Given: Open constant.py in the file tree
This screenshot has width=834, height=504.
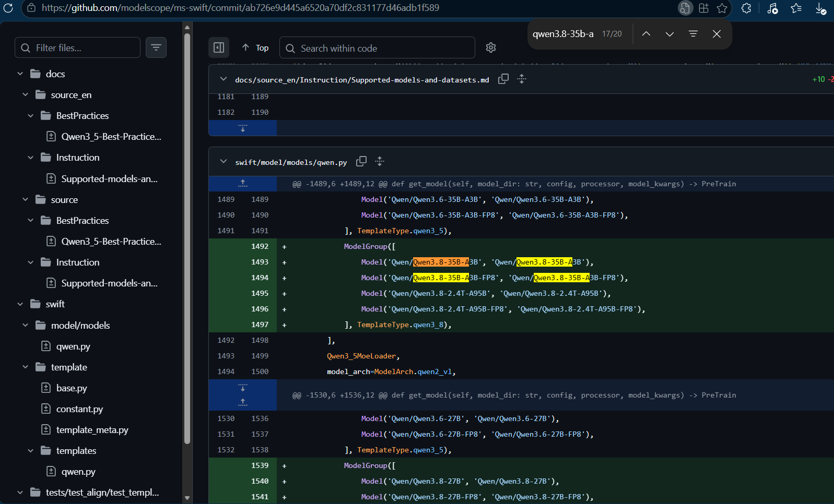Looking at the screenshot, I should (x=79, y=409).
